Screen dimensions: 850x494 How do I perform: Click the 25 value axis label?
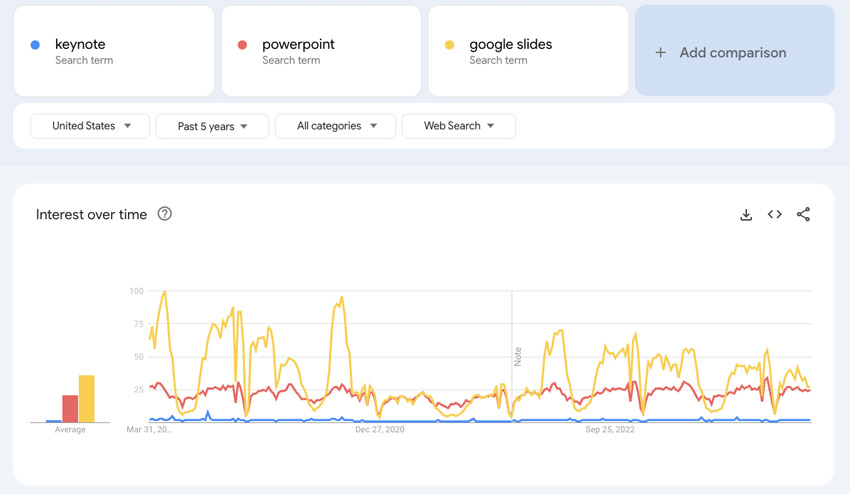coord(139,389)
